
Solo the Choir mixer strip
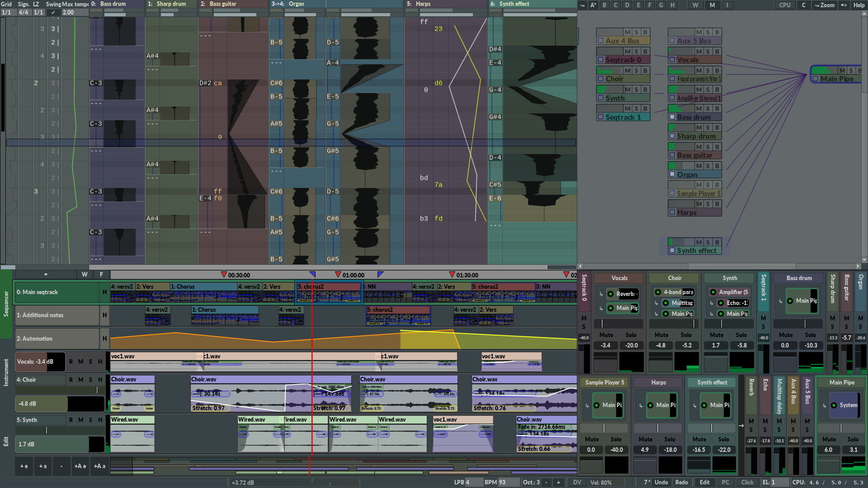[686, 335]
